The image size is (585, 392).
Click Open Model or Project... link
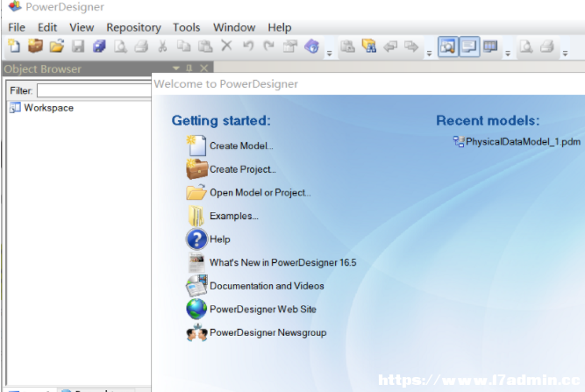click(x=260, y=192)
